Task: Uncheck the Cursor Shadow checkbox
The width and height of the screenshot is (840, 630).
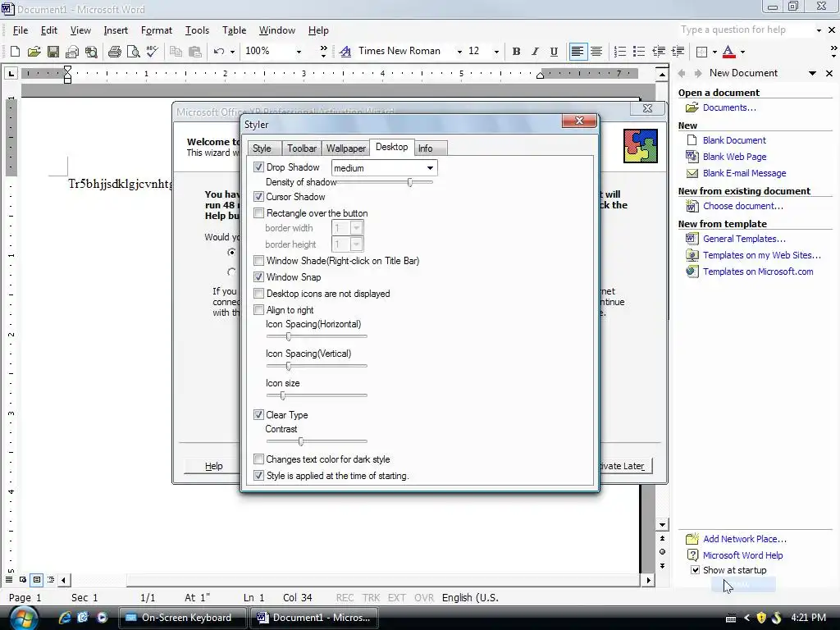Action: point(258,197)
